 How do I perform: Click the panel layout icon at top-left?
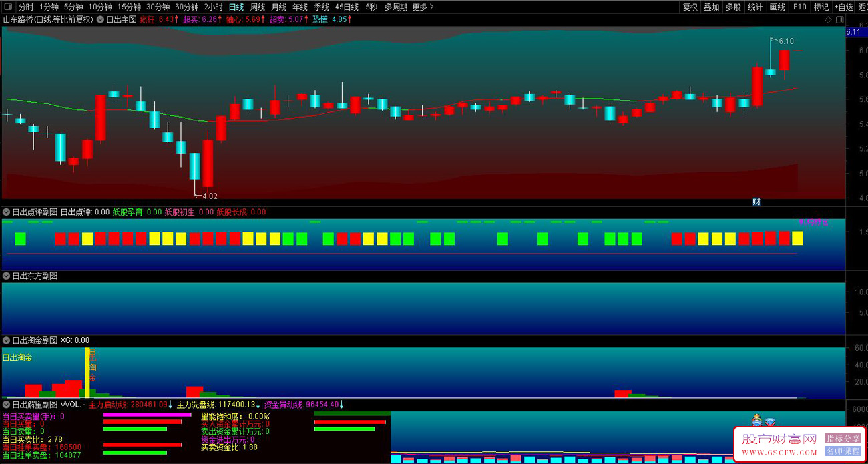8,7
